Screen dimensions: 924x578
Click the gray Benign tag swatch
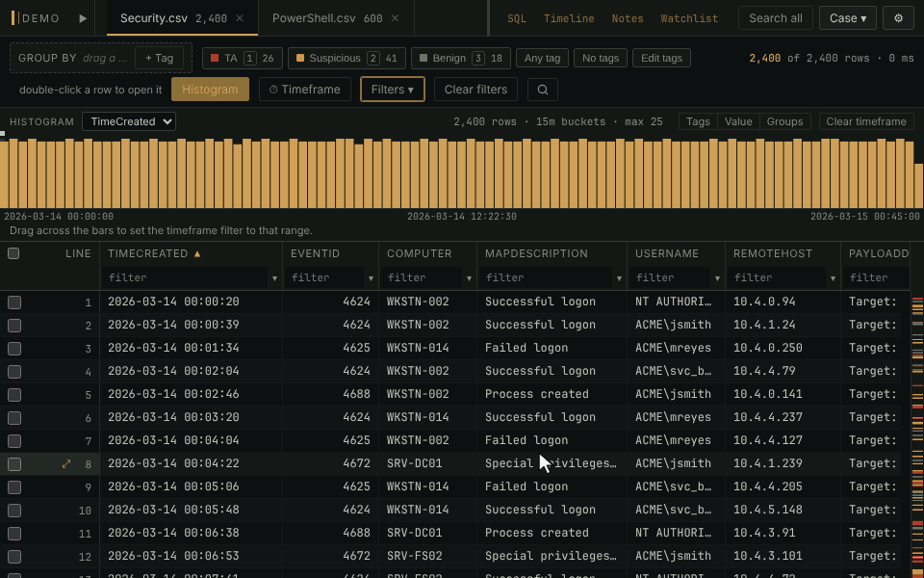(423, 58)
